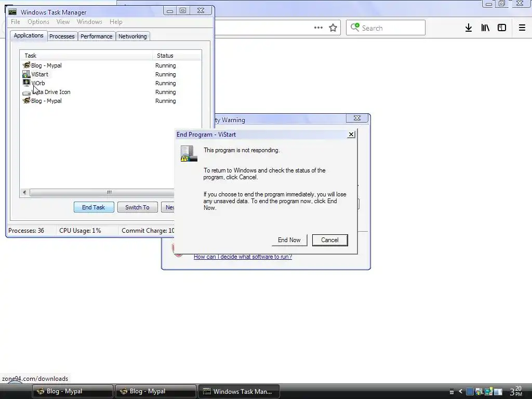The image size is (532, 399).
Task: Click the white window tray icon
Action: click(x=498, y=392)
